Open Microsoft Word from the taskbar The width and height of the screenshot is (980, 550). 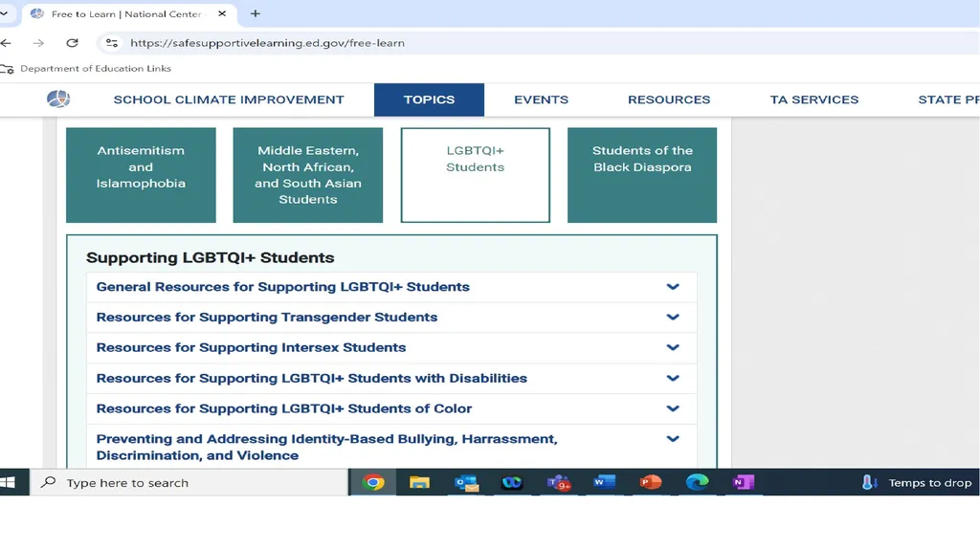(x=604, y=482)
